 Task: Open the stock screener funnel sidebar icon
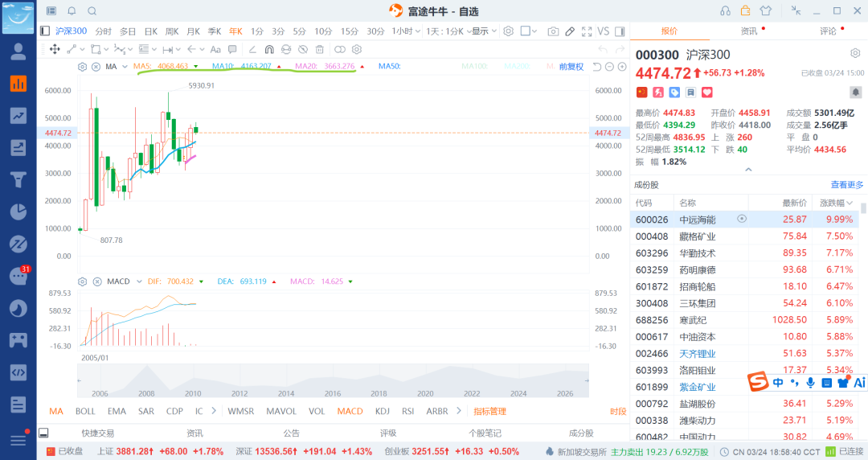point(18,179)
